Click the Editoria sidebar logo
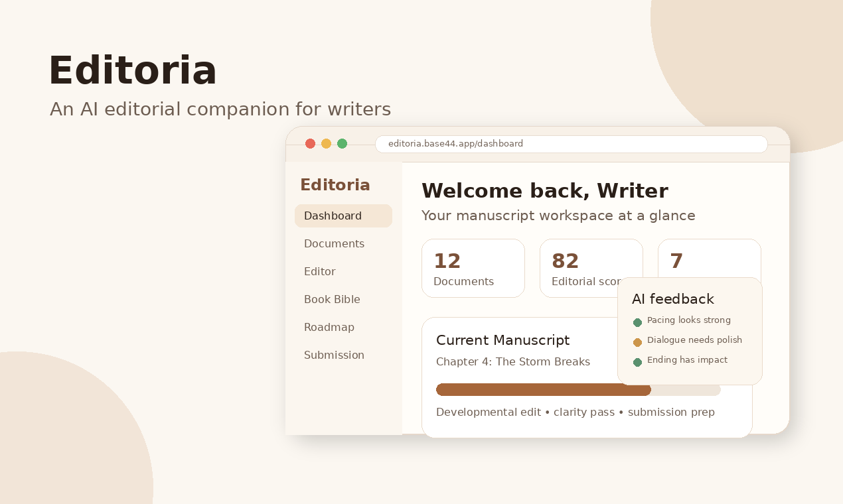The height and width of the screenshot is (504, 843). 335,185
